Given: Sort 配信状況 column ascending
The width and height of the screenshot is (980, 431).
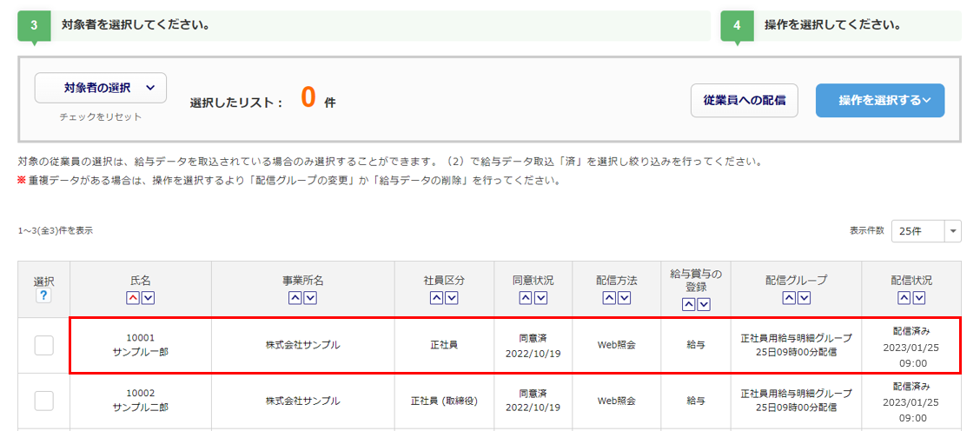Looking at the screenshot, I should (x=904, y=298).
